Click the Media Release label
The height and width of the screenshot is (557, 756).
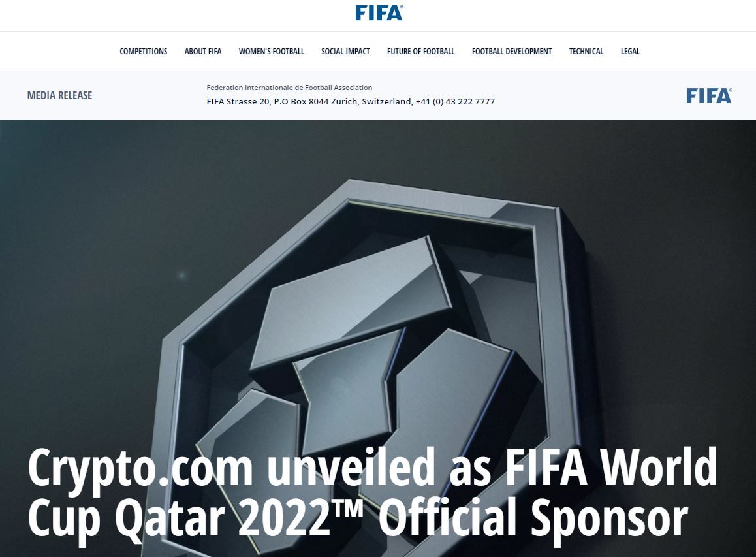pyautogui.click(x=60, y=95)
